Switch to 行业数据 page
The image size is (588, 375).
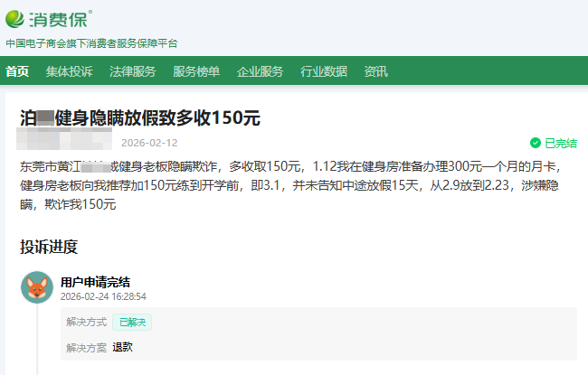click(324, 71)
